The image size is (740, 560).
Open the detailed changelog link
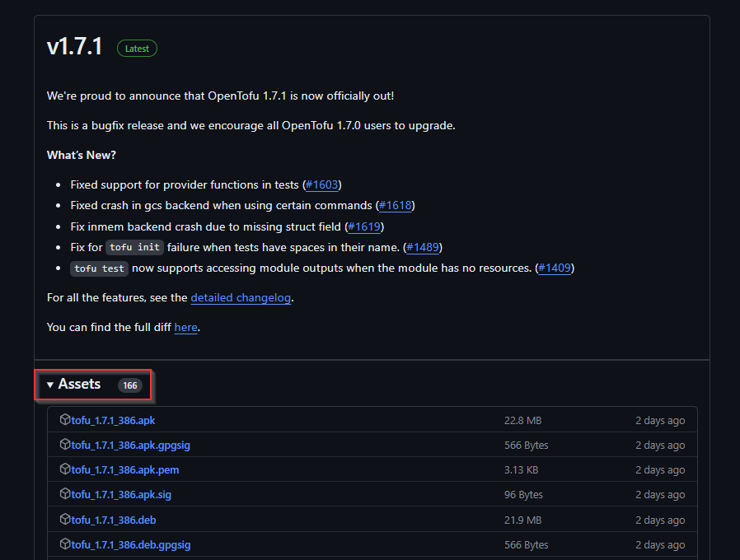coord(241,298)
